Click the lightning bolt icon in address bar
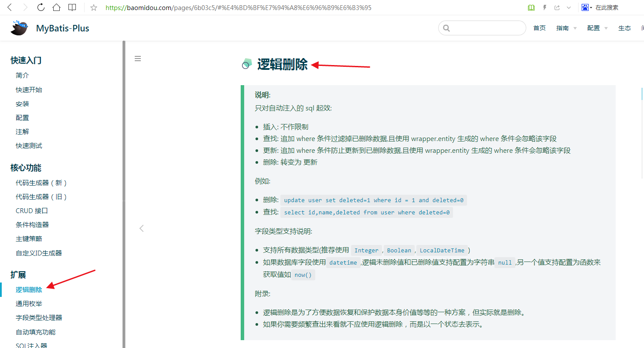Screen dimensions: 644x348 [545, 7]
